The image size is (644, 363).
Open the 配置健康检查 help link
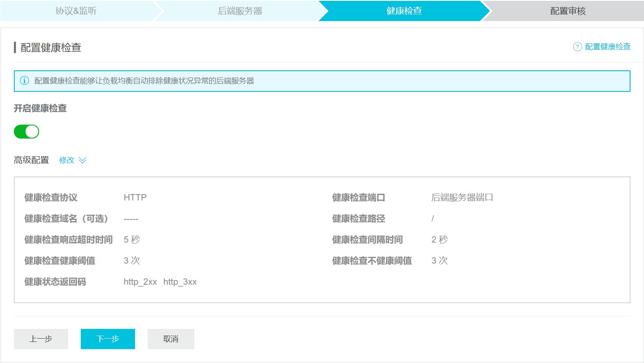pos(607,47)
